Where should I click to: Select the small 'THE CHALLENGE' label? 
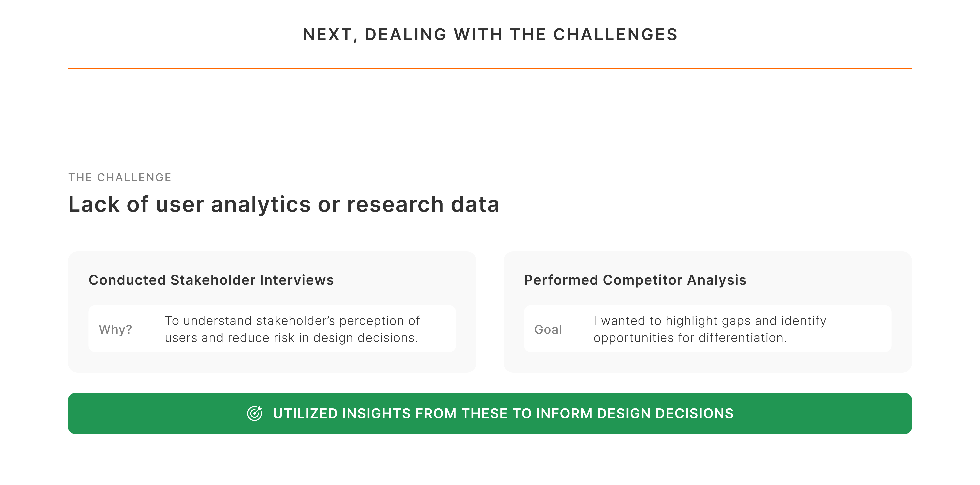point(120,177)
